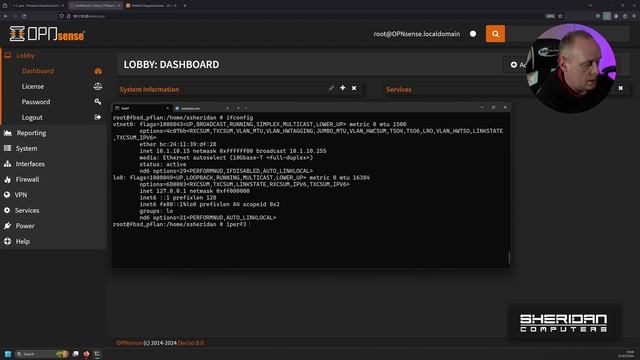Click the root@OPNsense.localdomain user label
The image size is (640, 360).
click(x=417, y=34)
